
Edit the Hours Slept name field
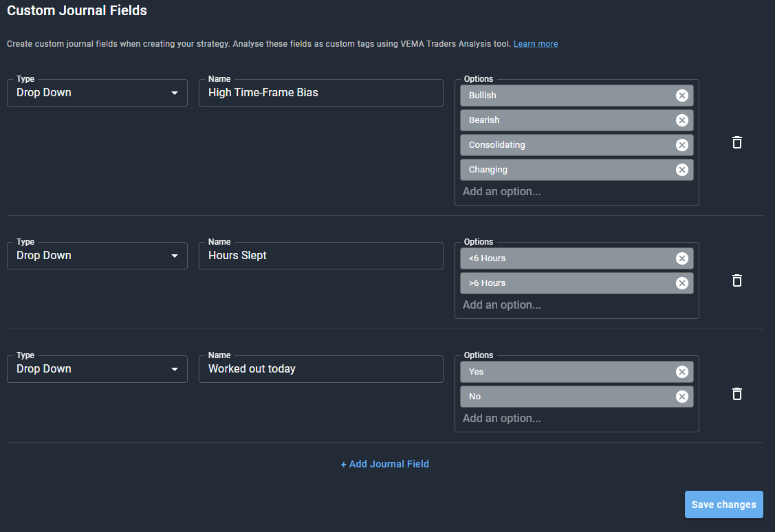[320, 256]
